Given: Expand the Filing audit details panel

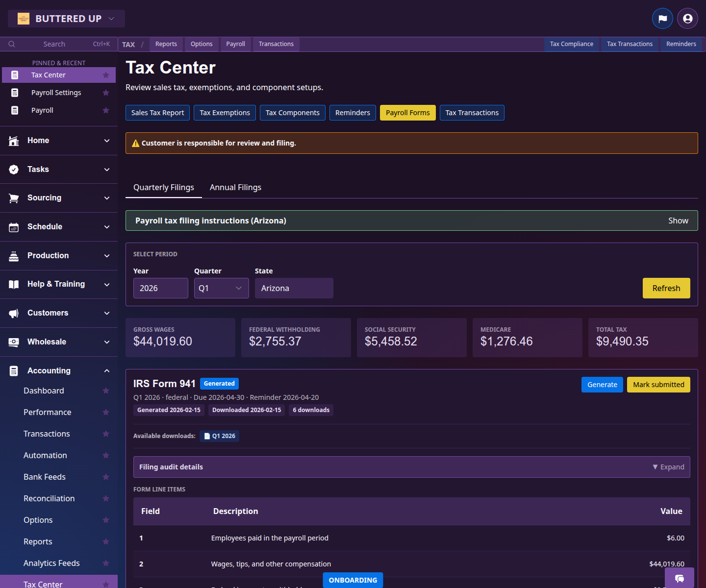Looking at the screenshot, I should [668, 467].
